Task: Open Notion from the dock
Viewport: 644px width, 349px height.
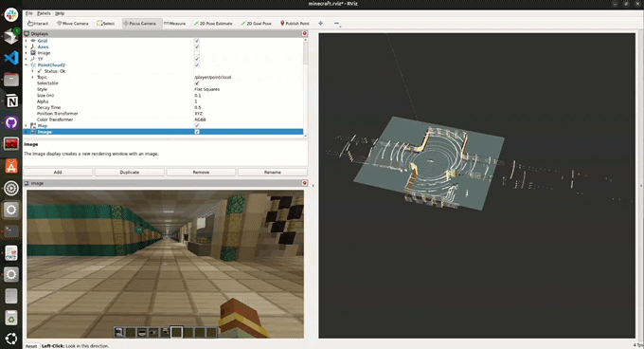Action: point(11,101)
